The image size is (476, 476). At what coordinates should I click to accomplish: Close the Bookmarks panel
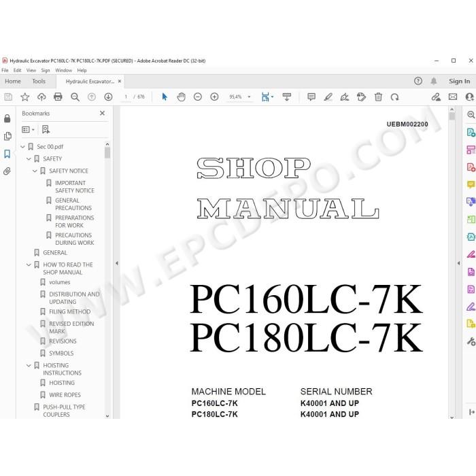coord(102,113)
